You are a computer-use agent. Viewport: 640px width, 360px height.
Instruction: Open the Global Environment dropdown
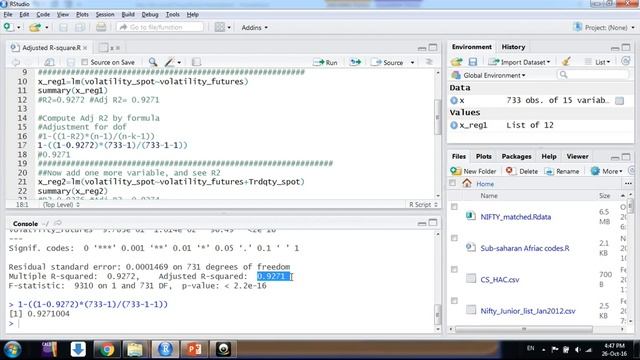click(489, 75)
